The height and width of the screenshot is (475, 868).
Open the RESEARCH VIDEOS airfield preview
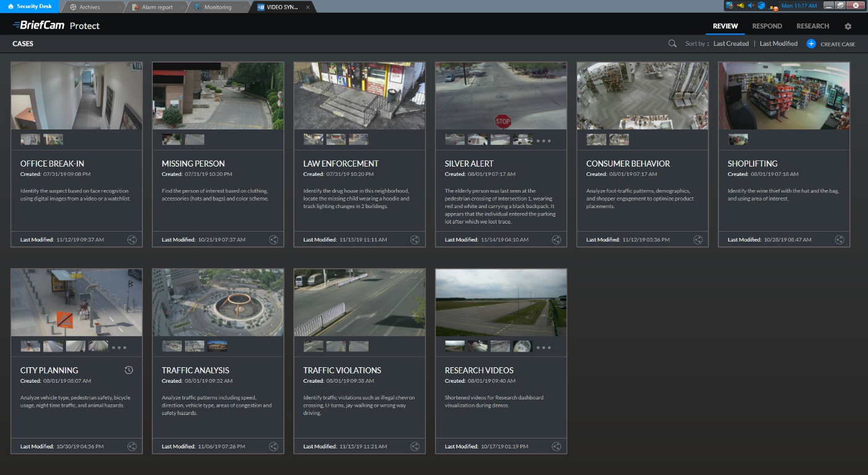tap(501, 302)
